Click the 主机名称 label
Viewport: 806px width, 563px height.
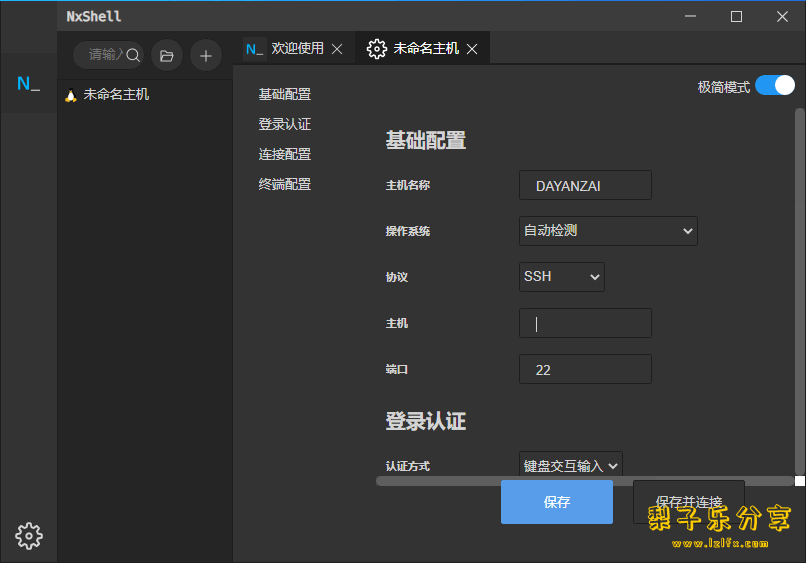(x=408, y=185)
